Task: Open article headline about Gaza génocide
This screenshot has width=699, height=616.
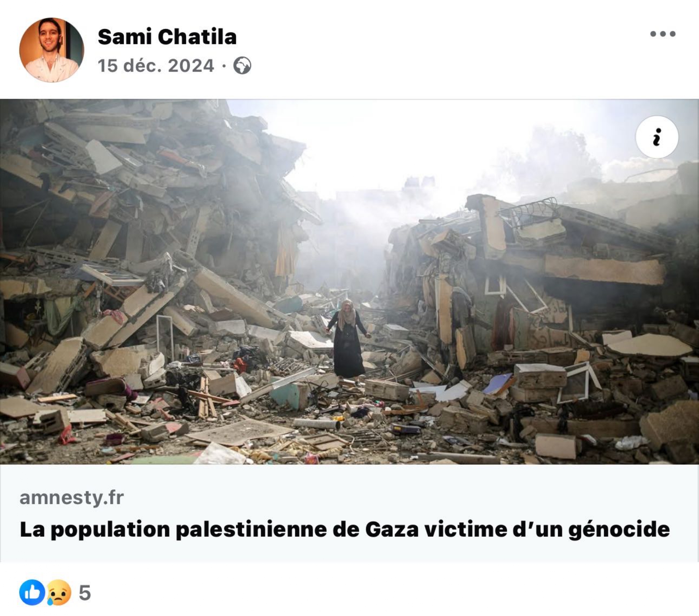Action: pos(345,530)
